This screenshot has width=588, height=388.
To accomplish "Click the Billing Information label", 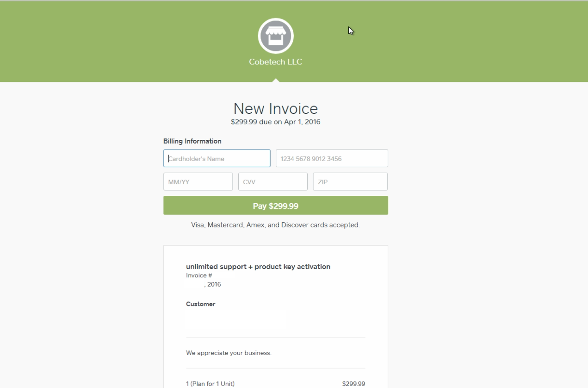I will pyautogui.click(x=192, y=141).
